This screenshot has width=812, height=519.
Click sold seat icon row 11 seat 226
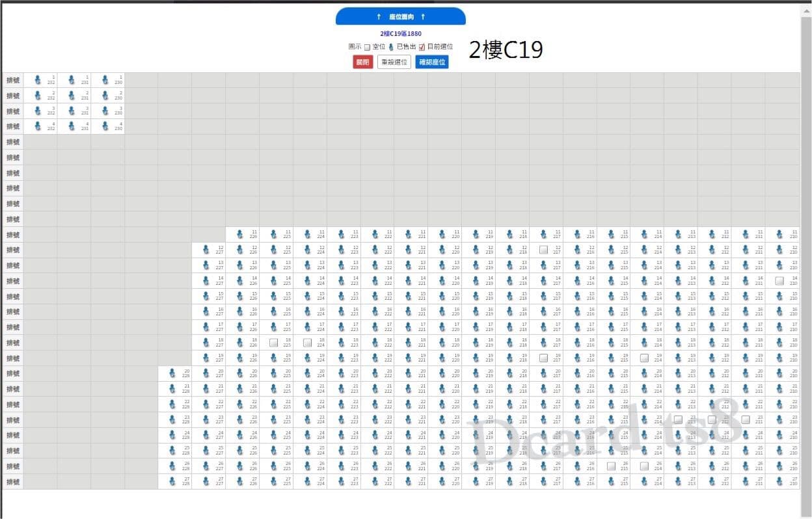239,234
